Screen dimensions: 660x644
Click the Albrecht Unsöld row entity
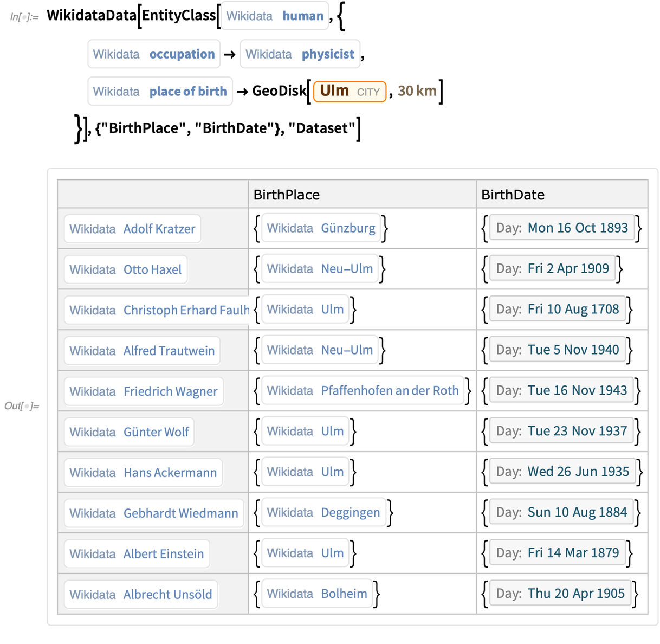[x=140, y=594]
